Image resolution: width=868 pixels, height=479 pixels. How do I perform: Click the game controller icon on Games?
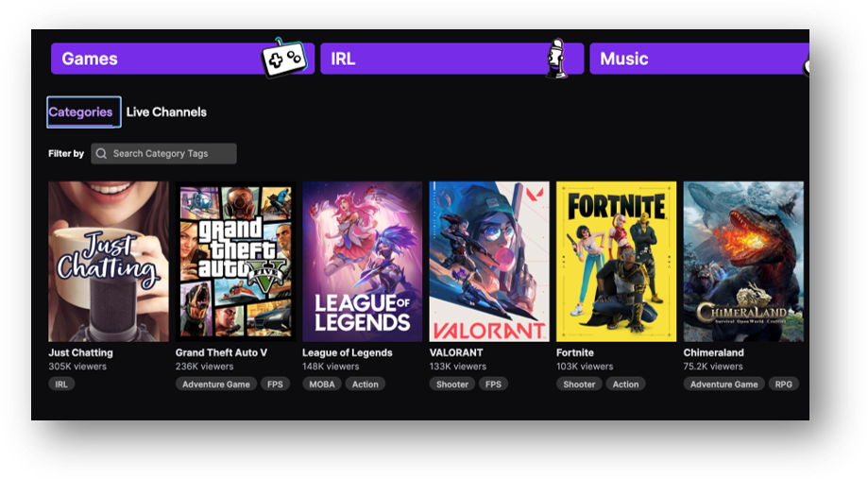[x=284, y=57]
